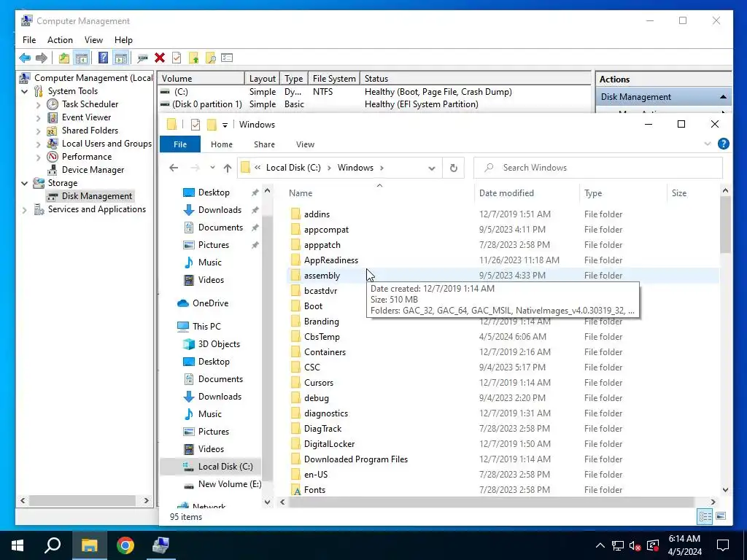Collapse the System Tools tree node
This screenshot has height=560, width=747.
tap(25, 91)
